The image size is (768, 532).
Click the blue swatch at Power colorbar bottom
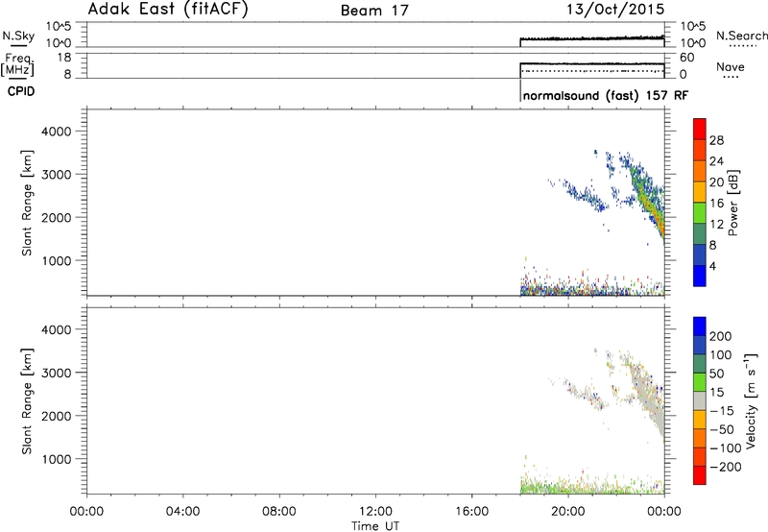(700, 276)
